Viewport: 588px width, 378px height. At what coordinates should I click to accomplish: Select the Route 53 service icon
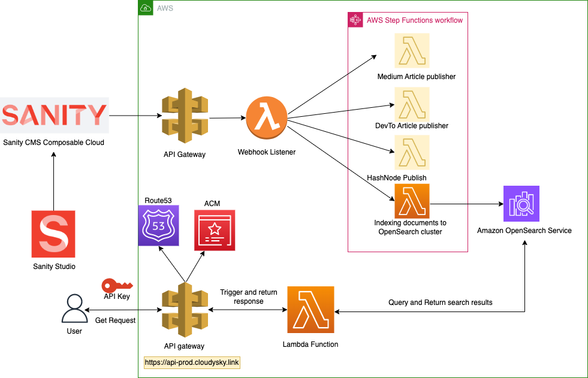(x=158, y=225)
